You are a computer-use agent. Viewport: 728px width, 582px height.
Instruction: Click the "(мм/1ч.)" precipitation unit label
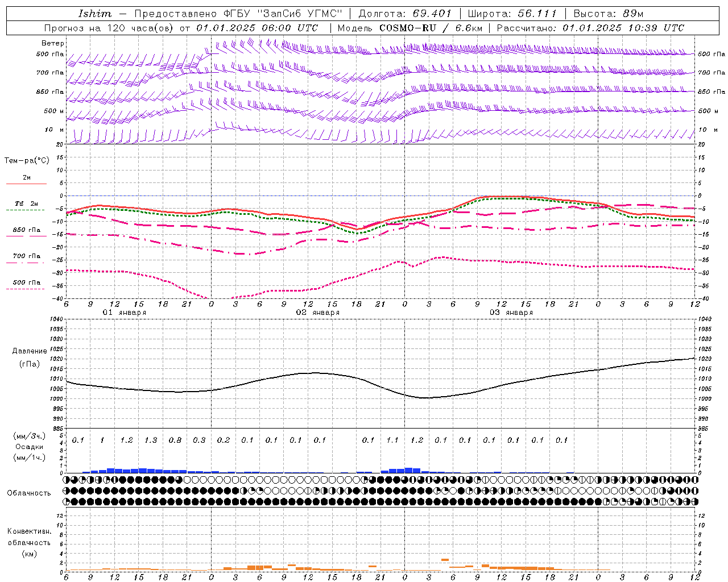point(30,458)
